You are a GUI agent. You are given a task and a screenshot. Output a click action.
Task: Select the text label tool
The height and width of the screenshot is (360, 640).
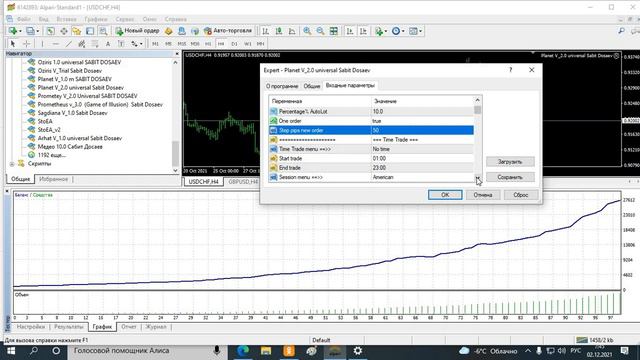(x=121, y=44)
